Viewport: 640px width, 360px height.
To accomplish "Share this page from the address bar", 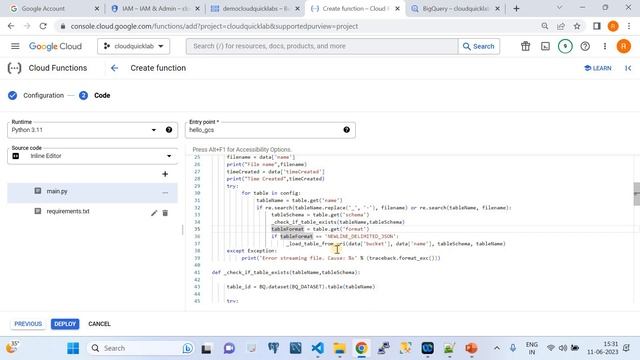I will 560,26.
